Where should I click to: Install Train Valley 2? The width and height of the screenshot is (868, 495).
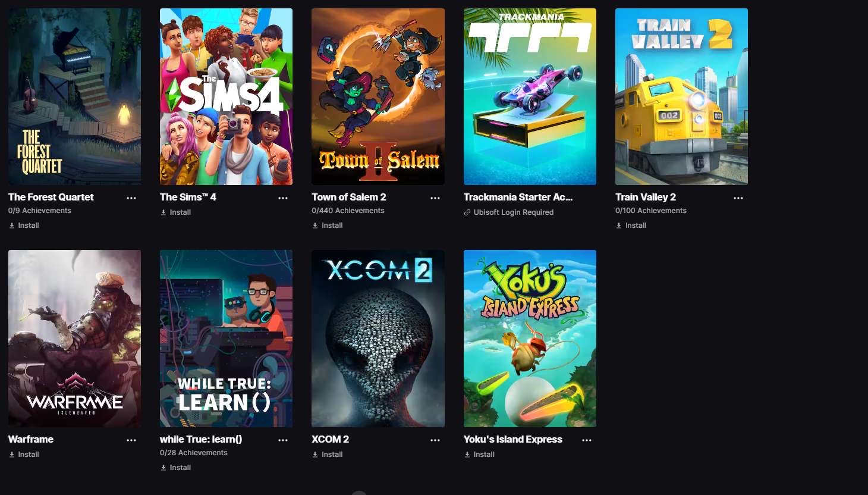pos(631,225)
